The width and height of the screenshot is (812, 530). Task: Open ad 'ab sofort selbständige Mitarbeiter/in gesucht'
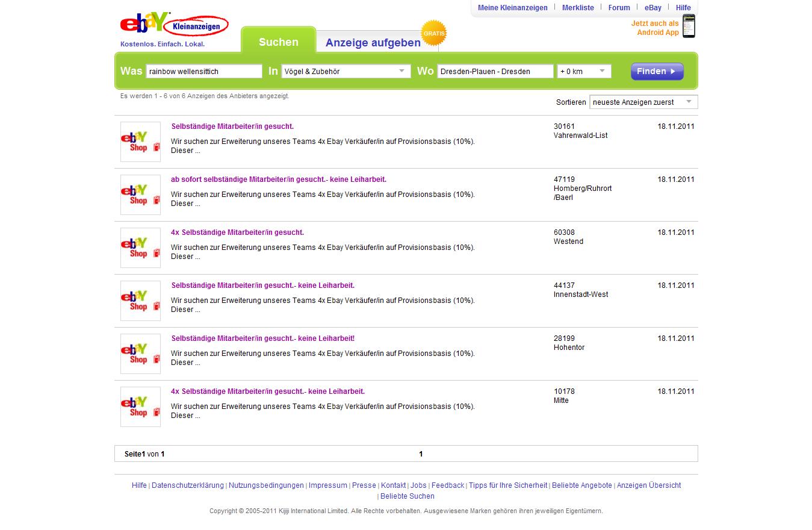click(x=279, y=179)
